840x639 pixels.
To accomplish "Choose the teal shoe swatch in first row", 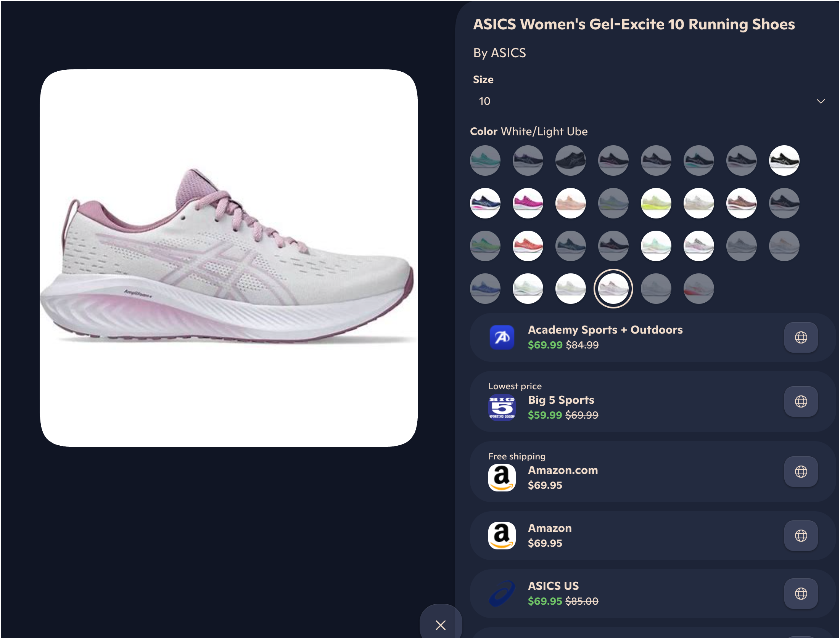I will (x=485, y=161).
